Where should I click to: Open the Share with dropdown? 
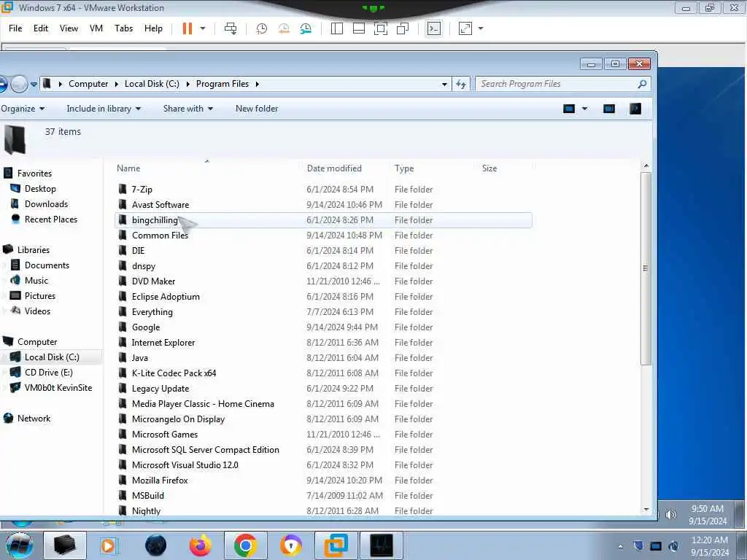tap(187, 109)
